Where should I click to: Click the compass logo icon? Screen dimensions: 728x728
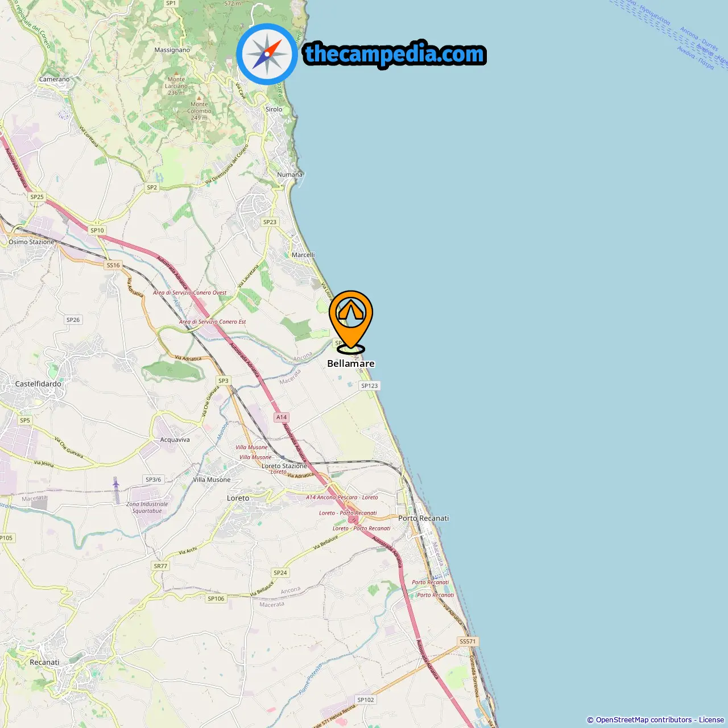tap(267, 54)
